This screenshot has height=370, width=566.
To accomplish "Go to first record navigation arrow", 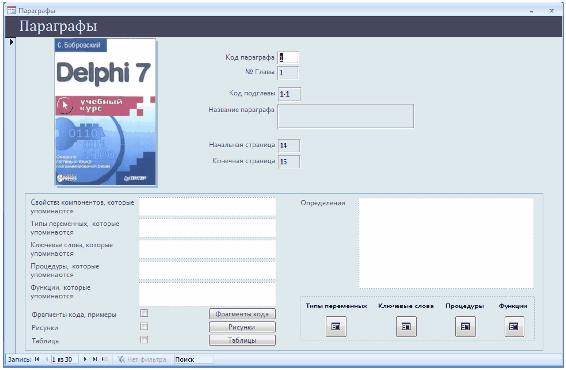I will [x=37, y=359].
